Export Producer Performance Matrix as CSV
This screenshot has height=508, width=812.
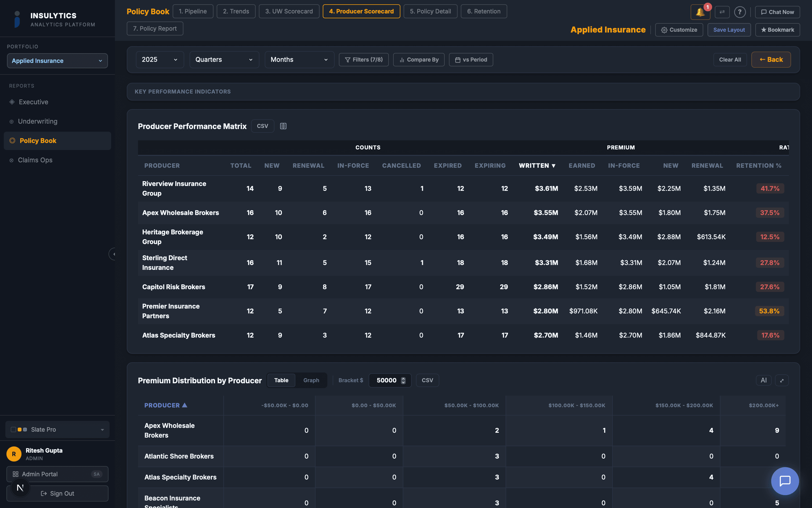tap(262, 126)
